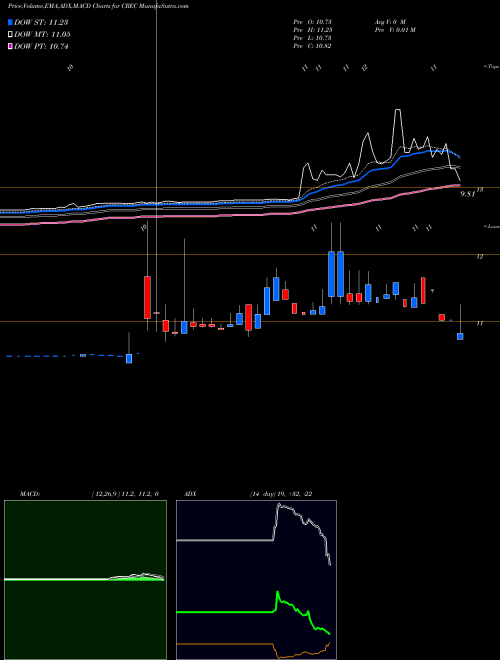
Task: Click the white DOW MT legend swatch
Action: click(x=10, y=35)
